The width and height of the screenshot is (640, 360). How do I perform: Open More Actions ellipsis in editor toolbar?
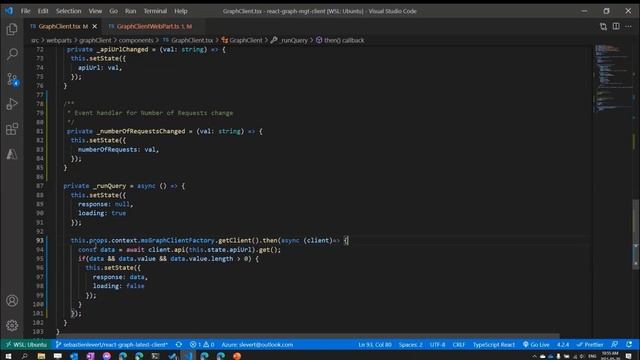[x=629, y=27]
